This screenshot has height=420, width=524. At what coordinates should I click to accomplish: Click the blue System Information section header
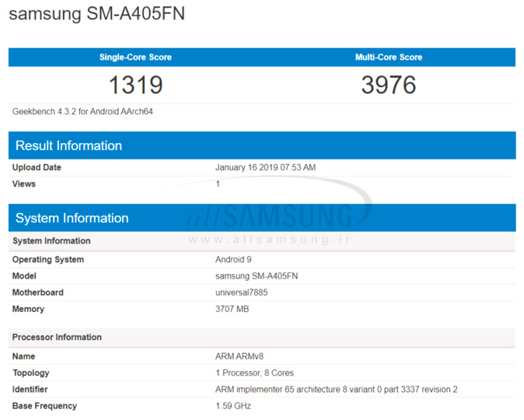click(262, 218)
